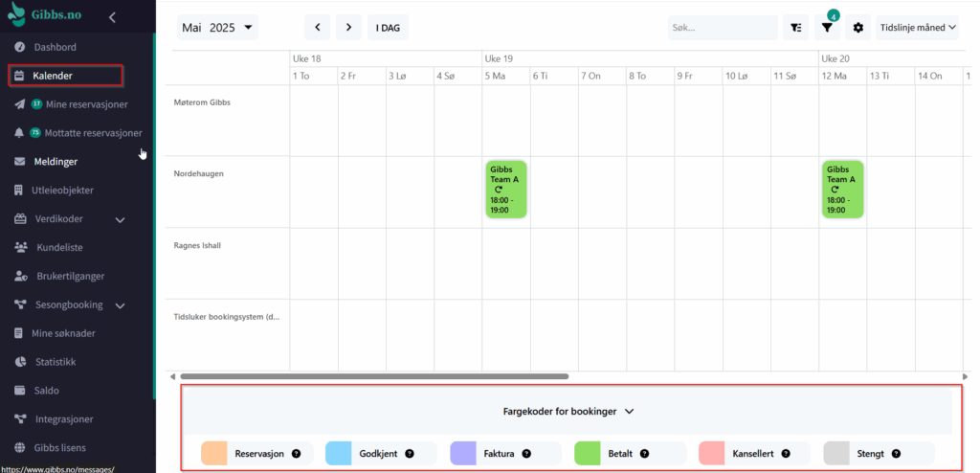This screenshot has height=473, width=980.
Task: Open Dashbord in the sidebar
Action: point(55,47)
